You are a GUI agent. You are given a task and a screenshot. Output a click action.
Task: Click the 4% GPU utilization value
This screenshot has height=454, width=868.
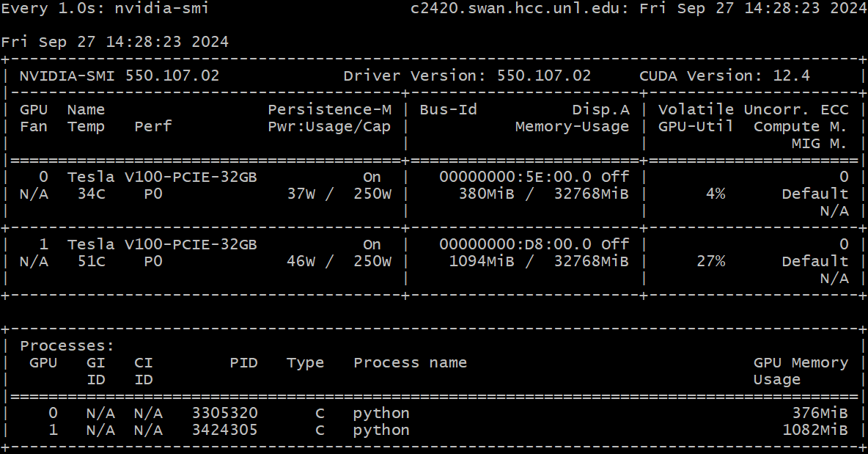click(716, 194)
